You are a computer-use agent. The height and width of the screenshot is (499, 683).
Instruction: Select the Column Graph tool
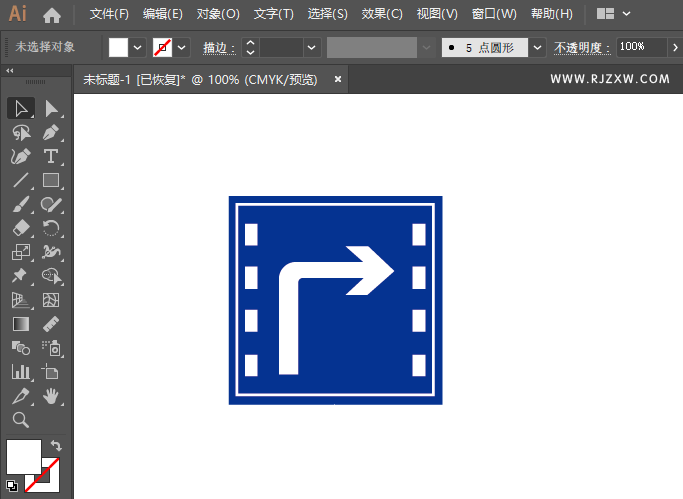(20, 372)
